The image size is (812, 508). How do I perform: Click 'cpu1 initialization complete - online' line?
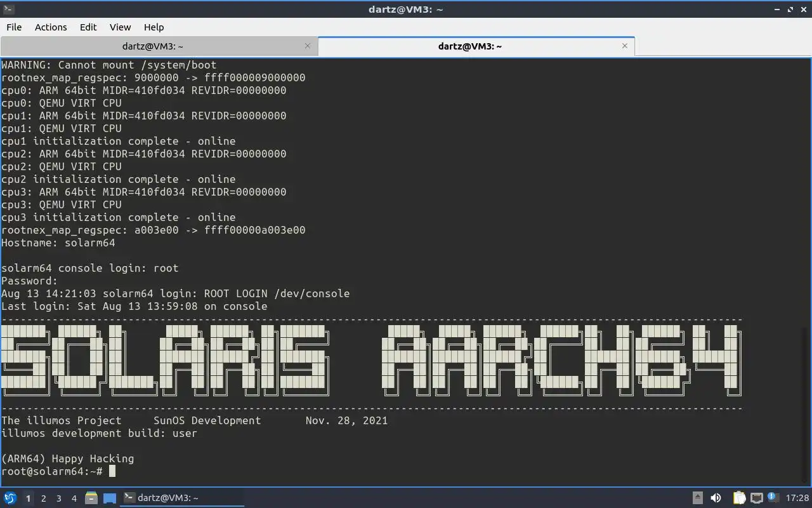(x=119, y=141)
